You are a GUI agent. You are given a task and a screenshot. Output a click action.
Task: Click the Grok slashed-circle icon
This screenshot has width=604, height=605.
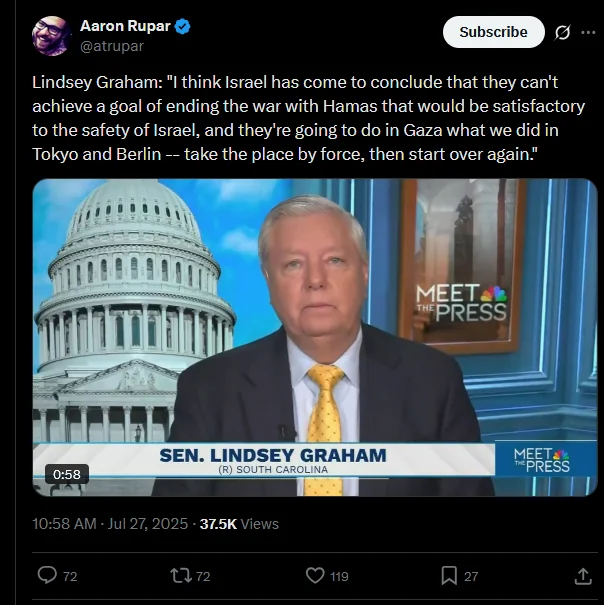pos(562,32)
